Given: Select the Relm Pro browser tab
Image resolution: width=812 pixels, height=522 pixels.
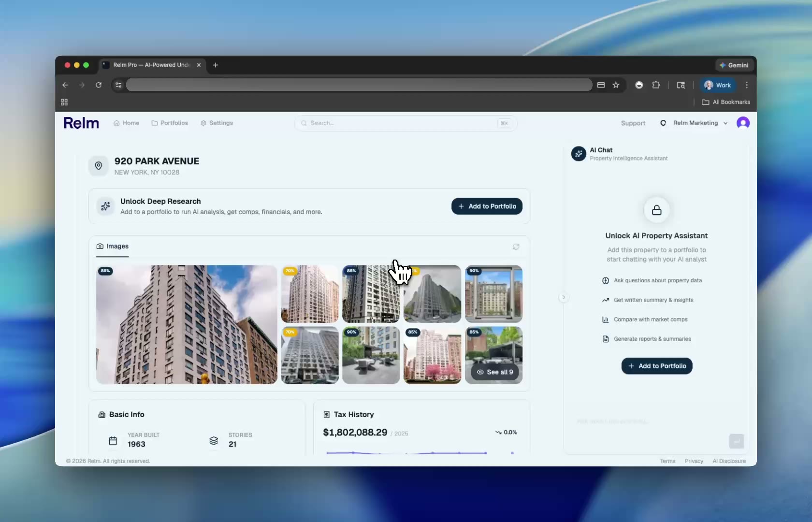Looking at the screenshot, I should (151, 65).
